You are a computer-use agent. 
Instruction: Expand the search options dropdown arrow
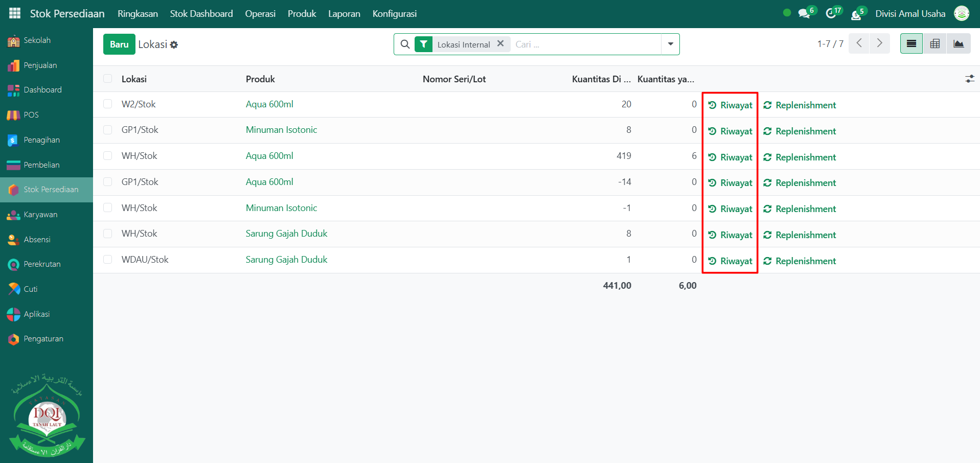(x=670, y=44)
